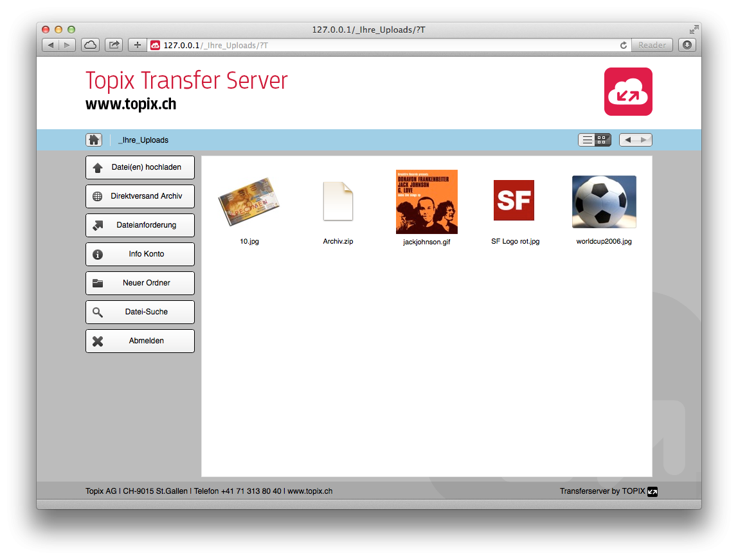This screenshot has height=560, width=738.
Task: Click the Reader button
Action: (x=652, y=45)
